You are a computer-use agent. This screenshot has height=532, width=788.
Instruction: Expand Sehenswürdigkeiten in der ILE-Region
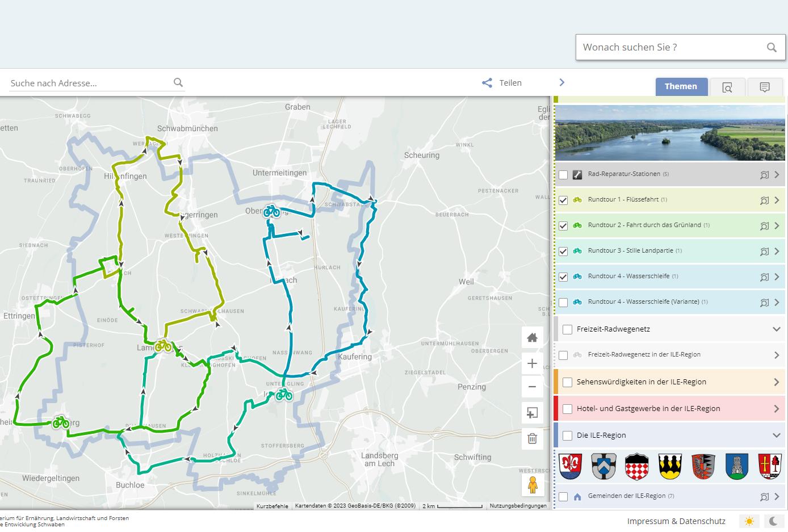click(x=776, y=382)
